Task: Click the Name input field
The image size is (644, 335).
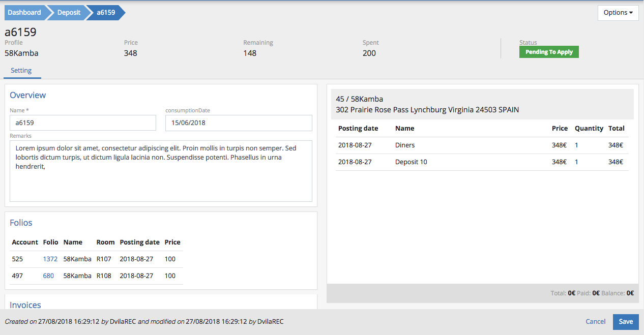Action: 83,123
